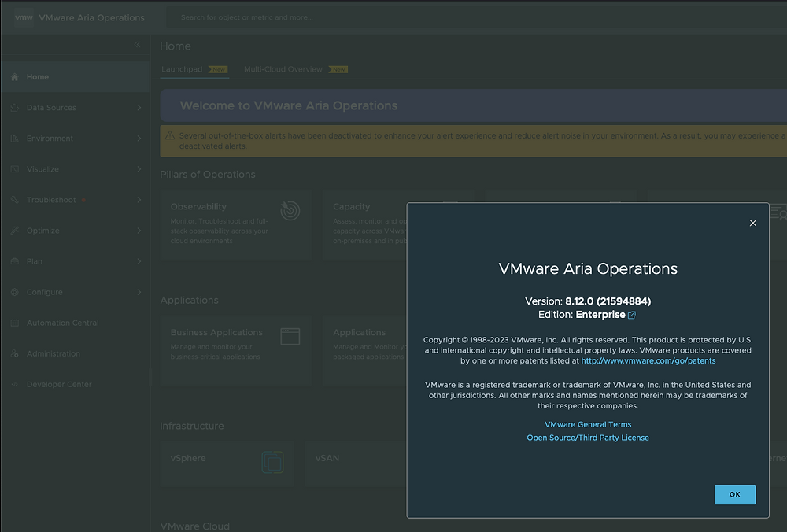
Task: Open the Observability target icon card
Action: point(290,210)
